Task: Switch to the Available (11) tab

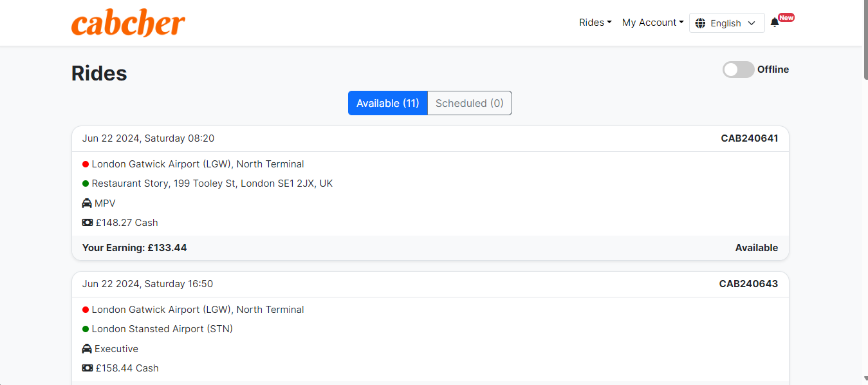Action: (x=388, y=103)
